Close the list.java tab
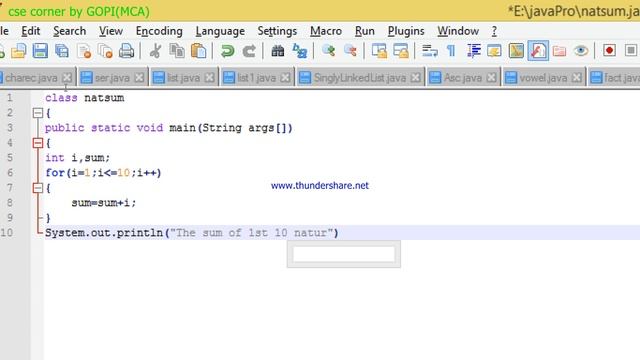 pyautogui.click(x=209, y=78)
